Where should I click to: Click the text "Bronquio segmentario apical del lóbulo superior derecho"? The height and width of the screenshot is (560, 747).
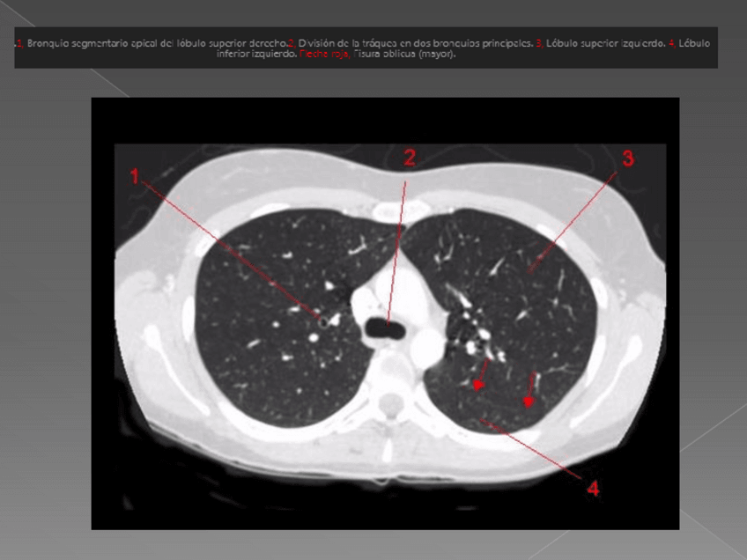pyautogui.click(x=157, y=43)
